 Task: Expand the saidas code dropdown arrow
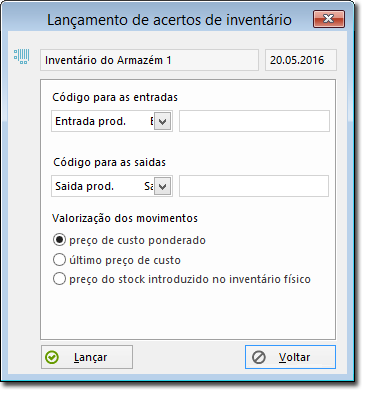point(162,186)
